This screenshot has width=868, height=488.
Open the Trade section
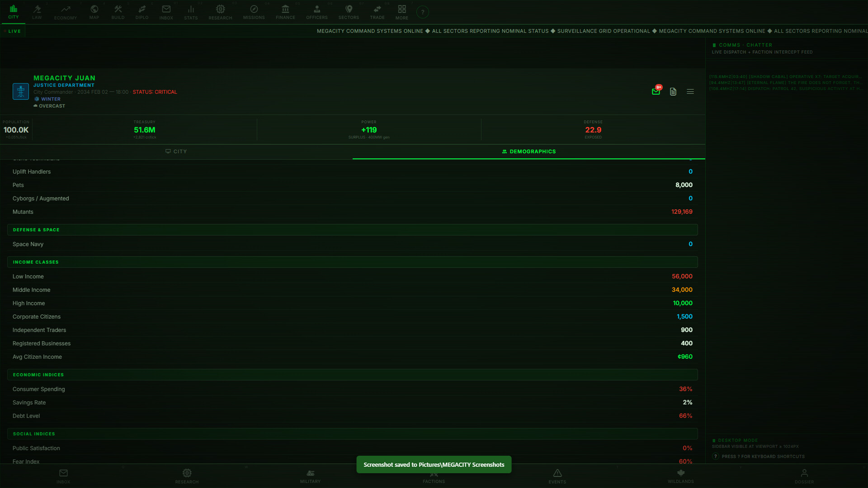pos(377,12)
